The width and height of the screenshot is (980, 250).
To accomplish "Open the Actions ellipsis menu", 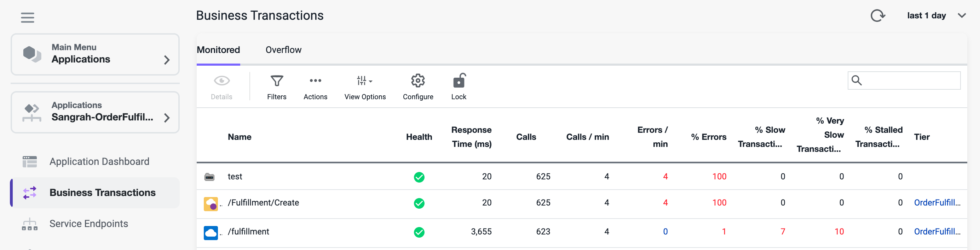I will tap(315, 87).
